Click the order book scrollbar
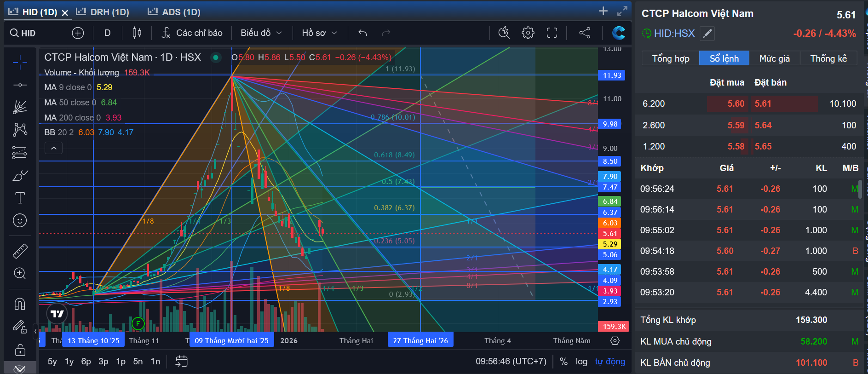 point(860,190)
